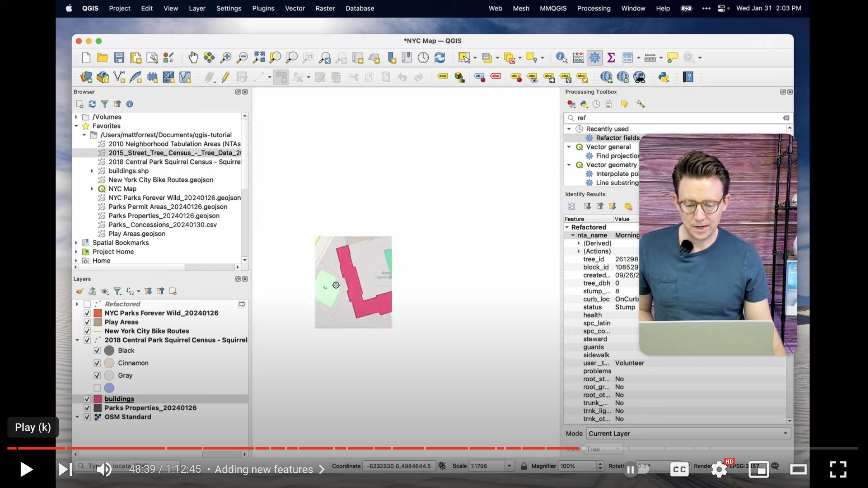Expand Spatial Bookmarks node
The width and height of the screenshot is (868, 488).
pos(76,243)
